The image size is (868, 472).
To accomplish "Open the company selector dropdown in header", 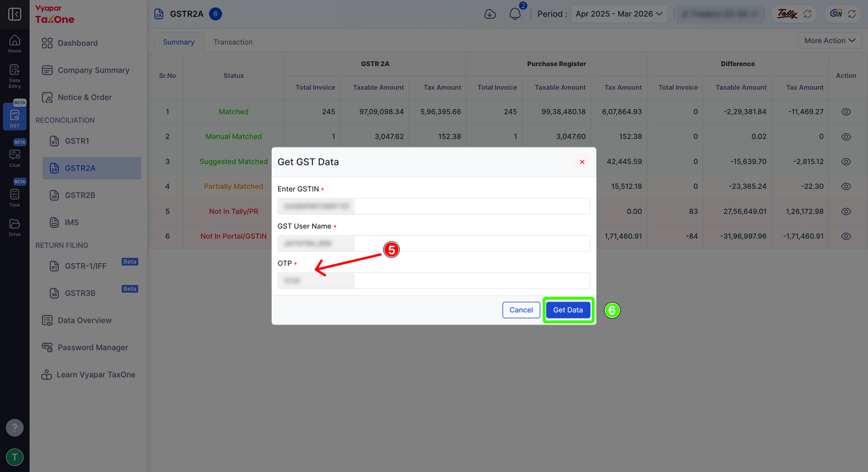I will tap(719, 14).
